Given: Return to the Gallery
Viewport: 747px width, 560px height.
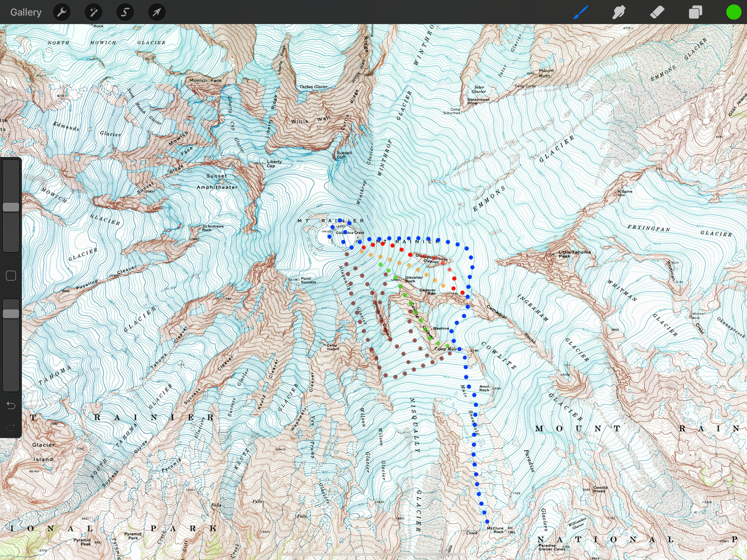Looking at the screenshot, I should [x=26, y=13].
